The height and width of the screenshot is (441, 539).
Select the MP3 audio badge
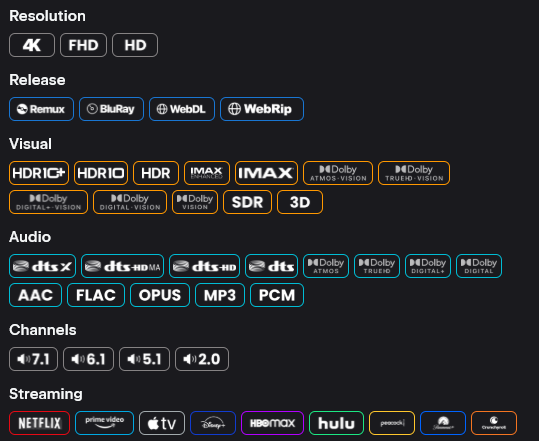point(220,295)
